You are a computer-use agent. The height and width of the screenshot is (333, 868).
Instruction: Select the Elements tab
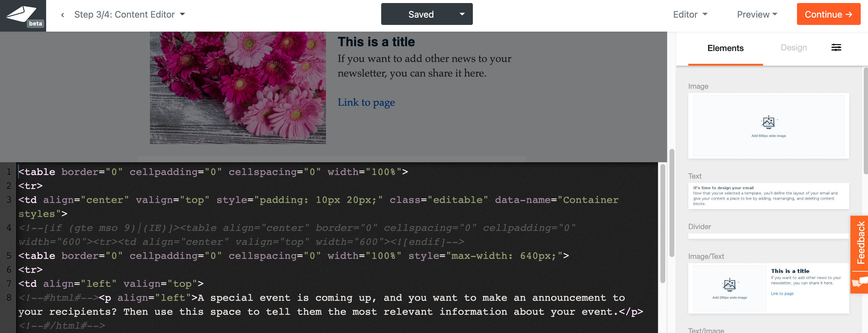725,48
